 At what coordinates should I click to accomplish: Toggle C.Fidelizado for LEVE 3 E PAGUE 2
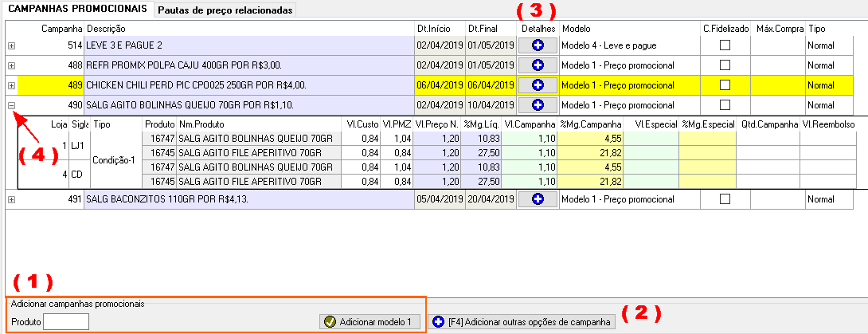724,45
